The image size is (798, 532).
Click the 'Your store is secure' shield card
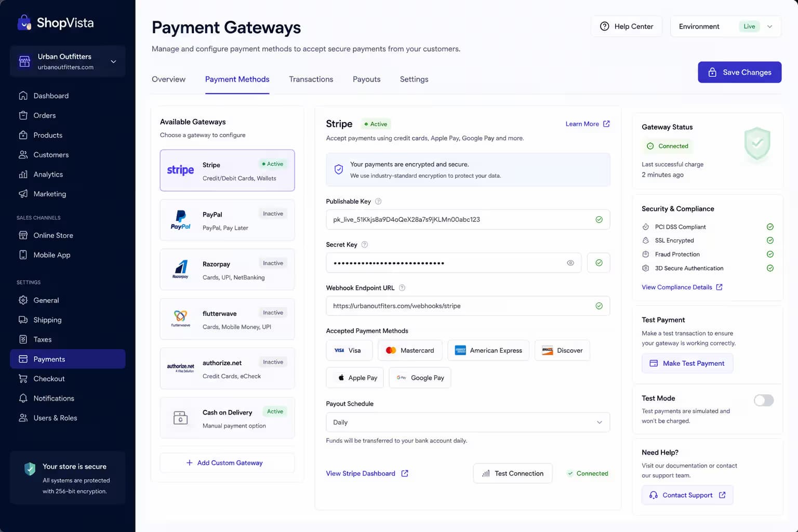68,478
